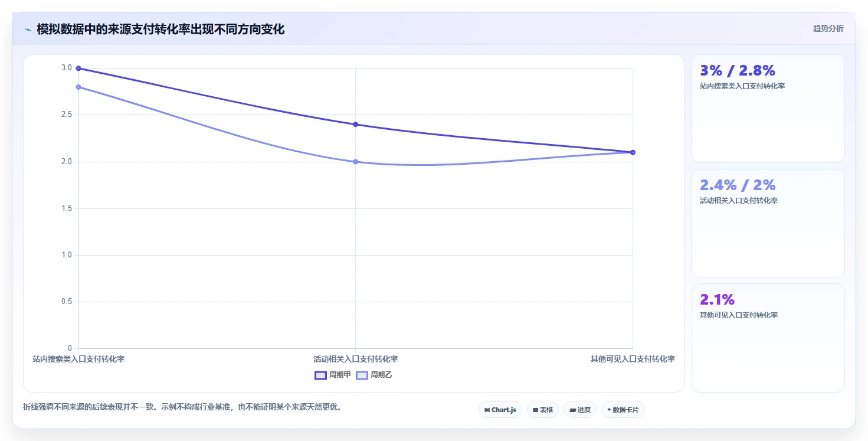Select the 3% / 2.8% data card

point(768,109)
